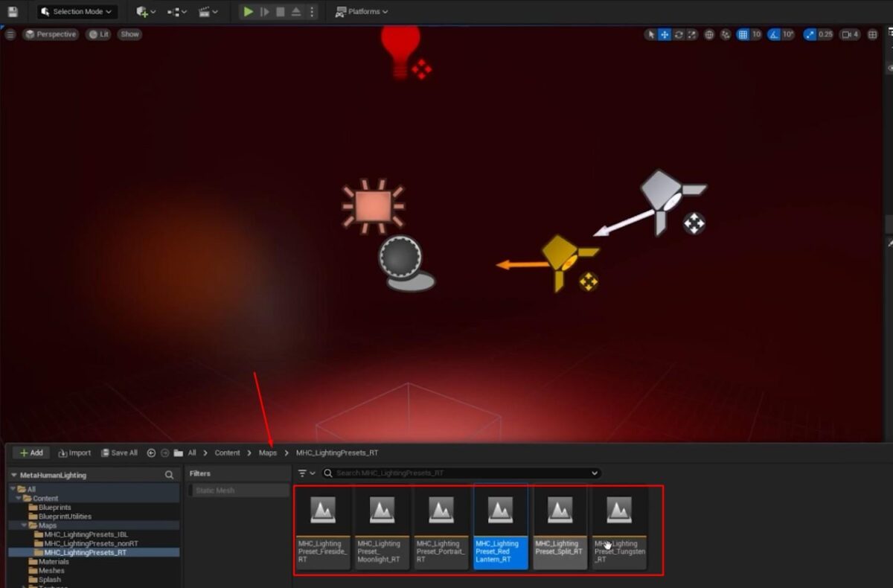Click the Import button
Screen dimensions: 893x588
click(74, 453)
